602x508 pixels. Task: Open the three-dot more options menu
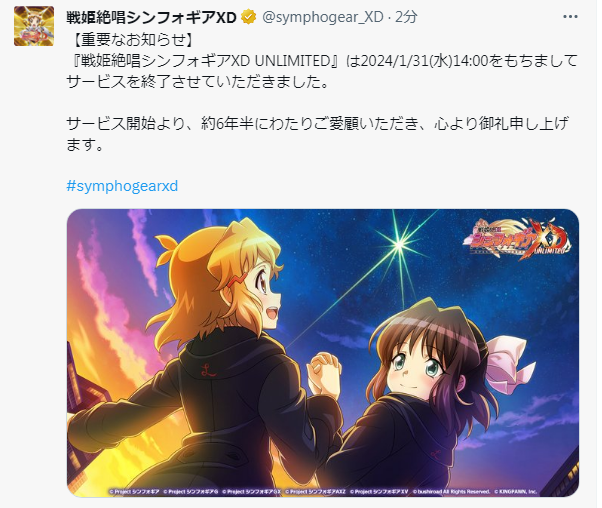(570, 17)
